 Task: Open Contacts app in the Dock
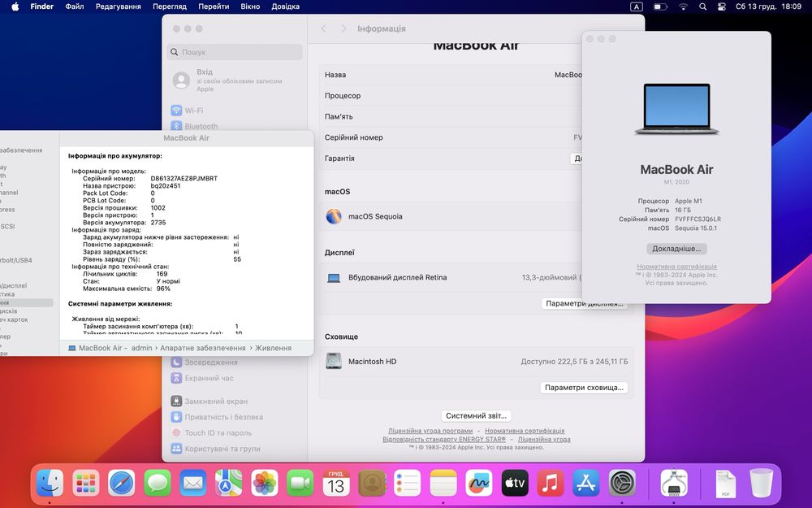click(371, 483)
